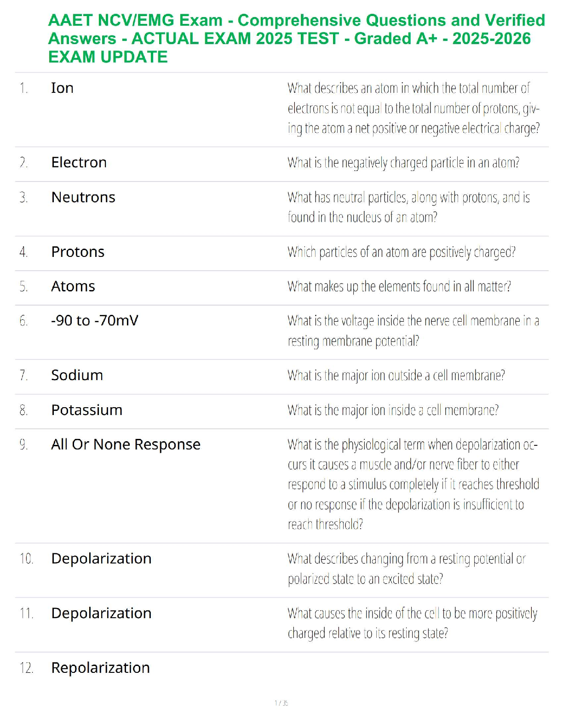This screenshot has height=728, width=563.
Task: Select the "Sodium" term
Action: pos(77,375)
